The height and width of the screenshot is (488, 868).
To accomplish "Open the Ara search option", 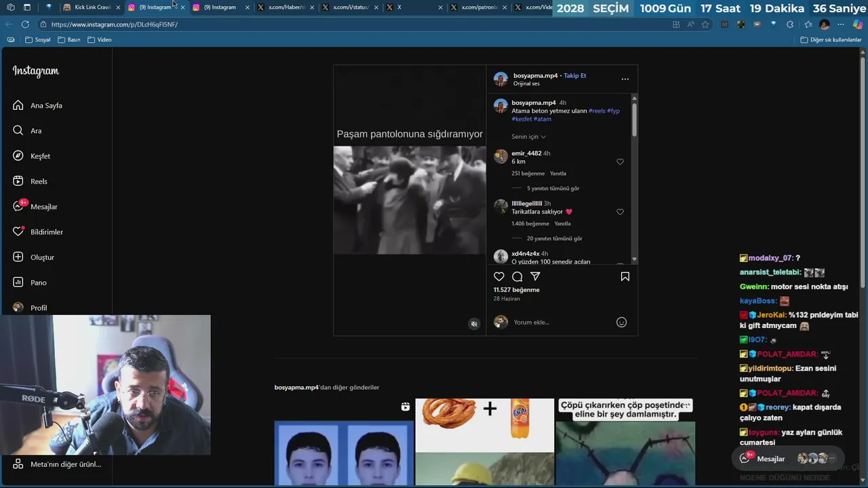I will tap(27, 131).
